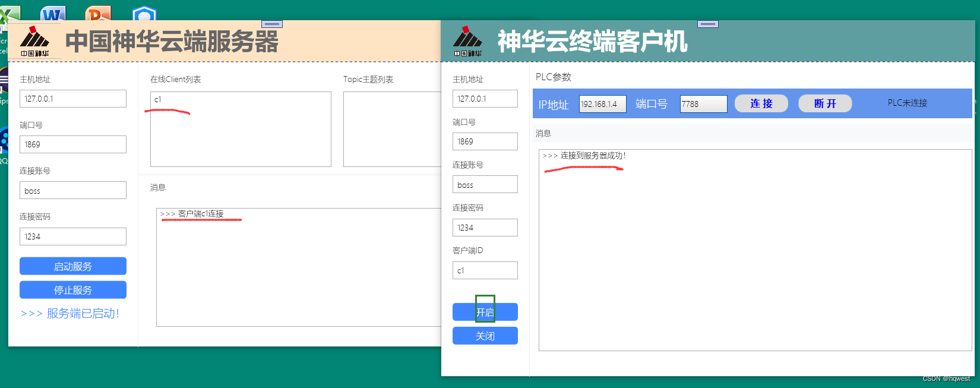
Task: Open Word desktop icon
Action: tap(52, 12)
